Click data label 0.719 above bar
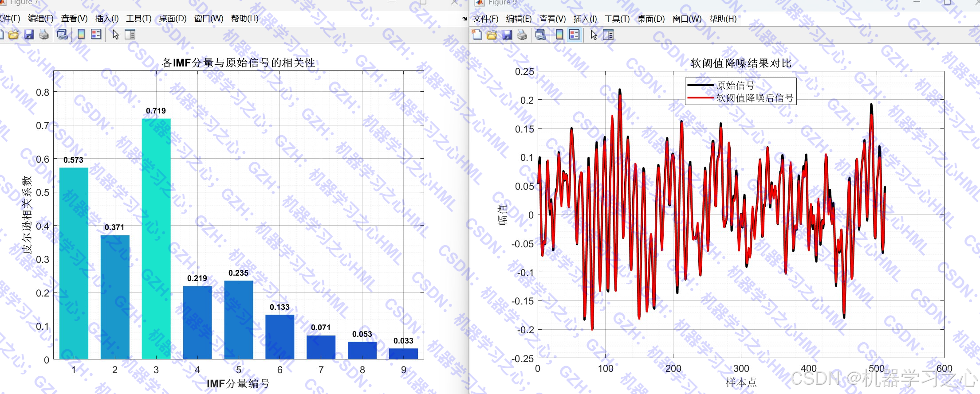Viewport: 980px width, 394px height. pos(156,111)
